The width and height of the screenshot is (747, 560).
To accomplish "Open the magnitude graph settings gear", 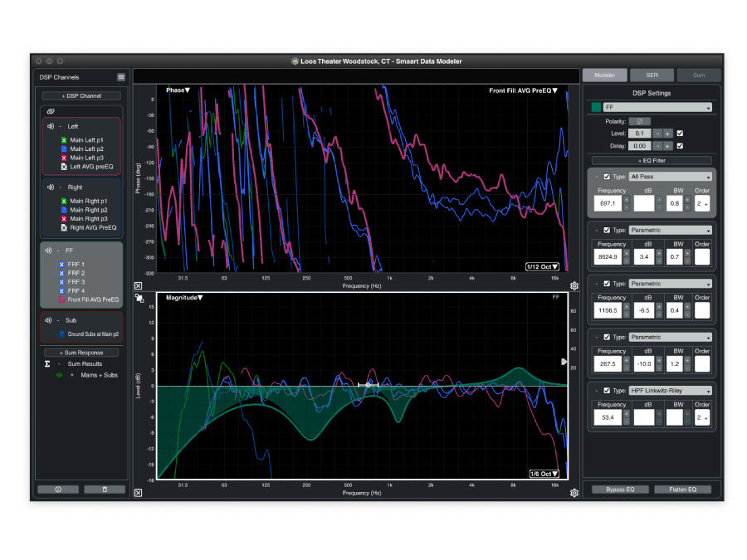I will [575, 493].
